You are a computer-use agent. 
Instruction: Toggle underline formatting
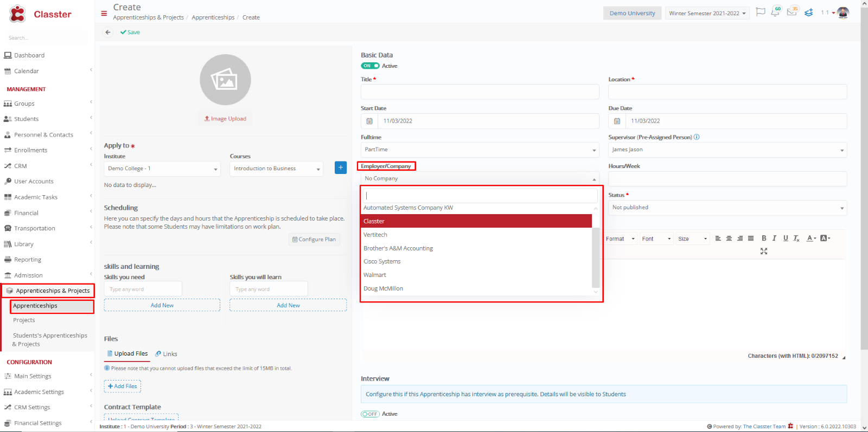pyautogui.click(x=786, y=238)
